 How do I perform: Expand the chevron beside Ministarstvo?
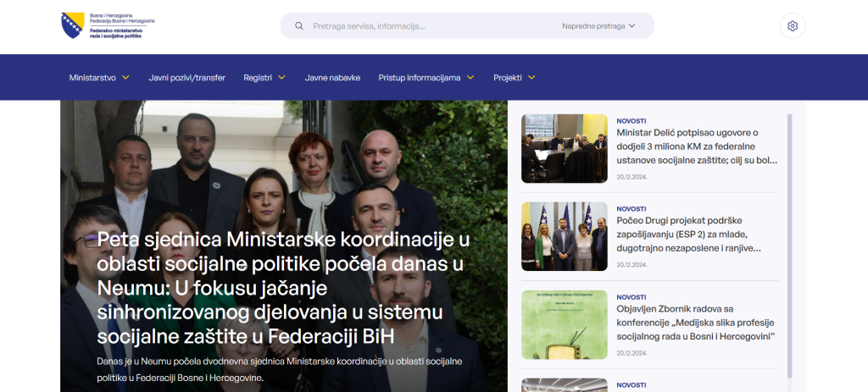click(x=125, y=77)
